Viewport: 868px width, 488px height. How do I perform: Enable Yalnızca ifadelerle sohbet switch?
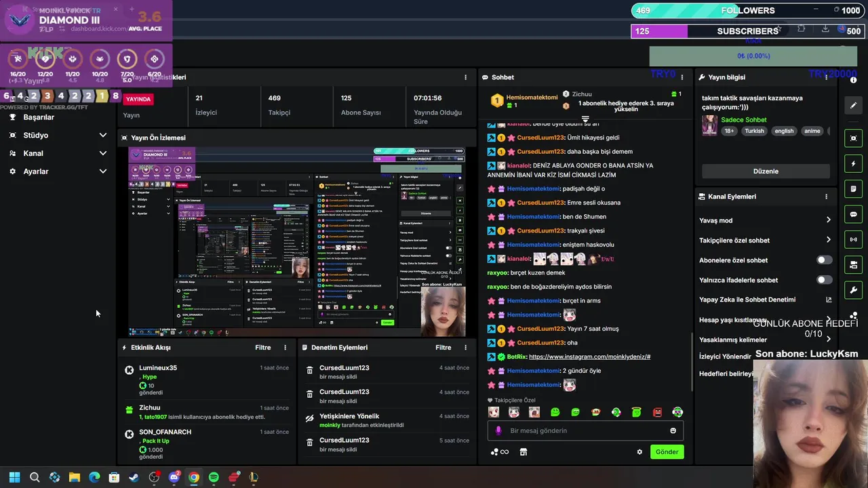(824, 280)
